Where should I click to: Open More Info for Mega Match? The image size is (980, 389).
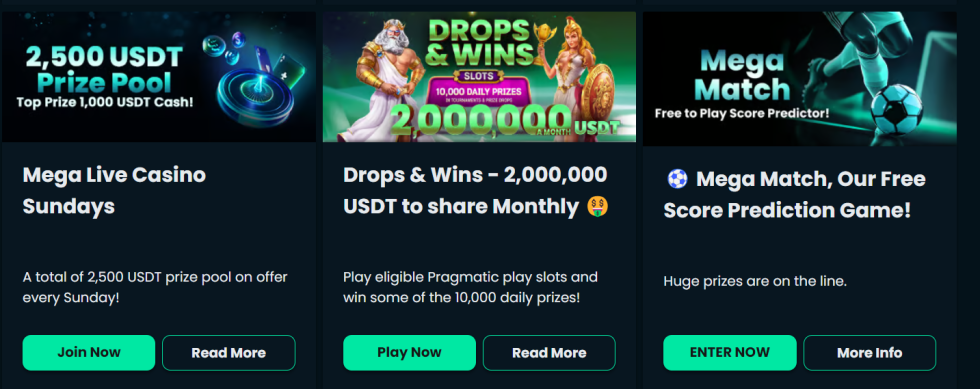870,353
